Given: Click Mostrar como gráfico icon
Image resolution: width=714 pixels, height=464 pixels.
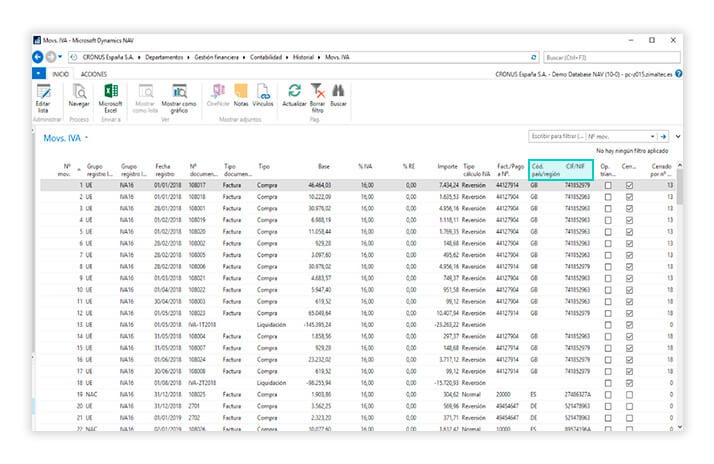Looking at the screenshot, I should tap(180, 92).
